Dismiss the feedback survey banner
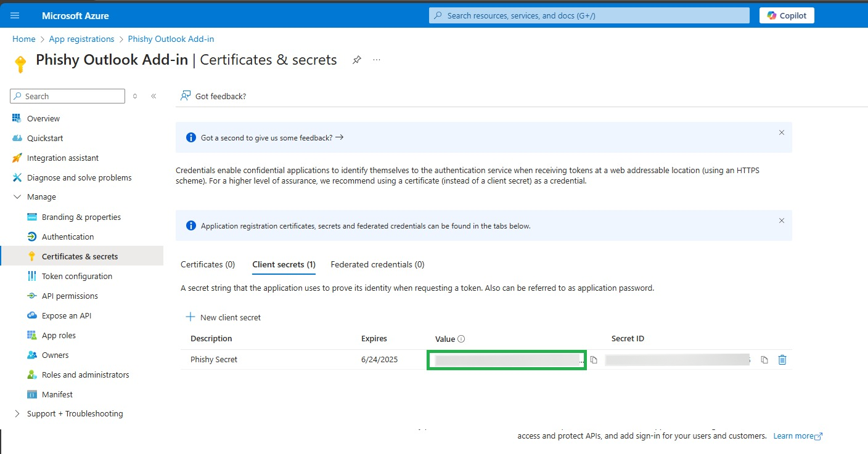 (x=782, y=132)
